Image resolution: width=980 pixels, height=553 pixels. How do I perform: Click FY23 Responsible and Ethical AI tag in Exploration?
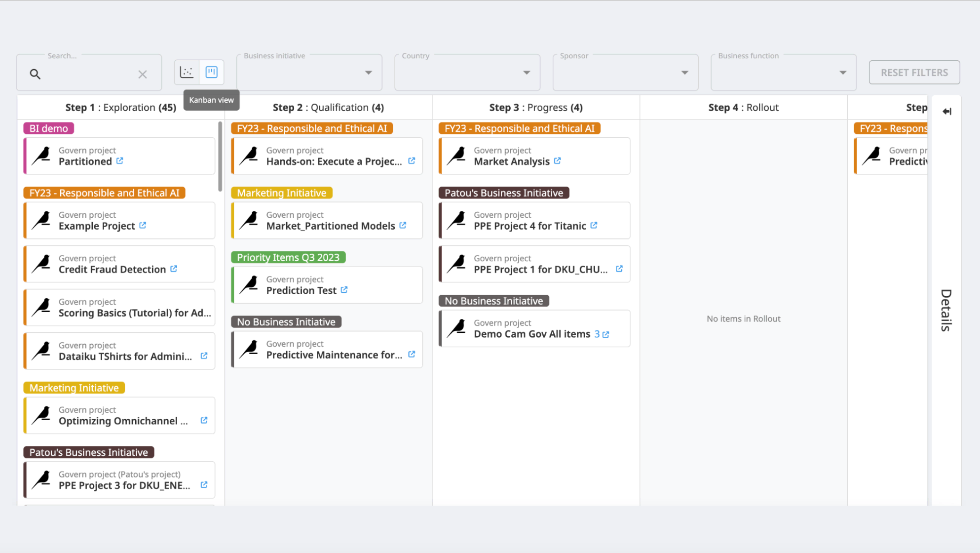[104, 193]
